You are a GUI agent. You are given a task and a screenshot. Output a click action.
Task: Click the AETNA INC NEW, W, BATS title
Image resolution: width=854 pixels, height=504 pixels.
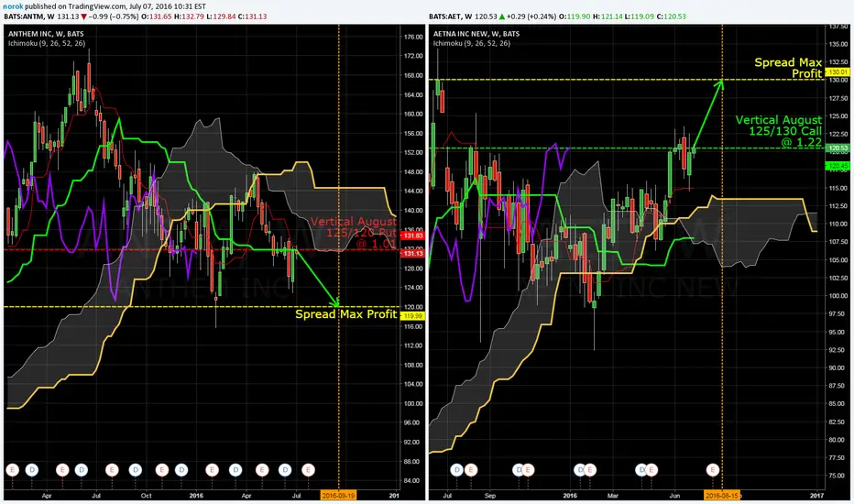476,34
